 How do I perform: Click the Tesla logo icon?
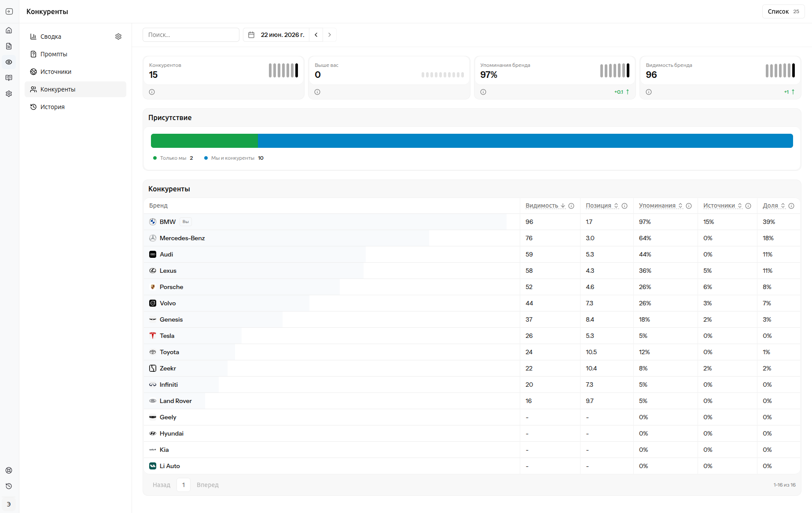(153, 336)
